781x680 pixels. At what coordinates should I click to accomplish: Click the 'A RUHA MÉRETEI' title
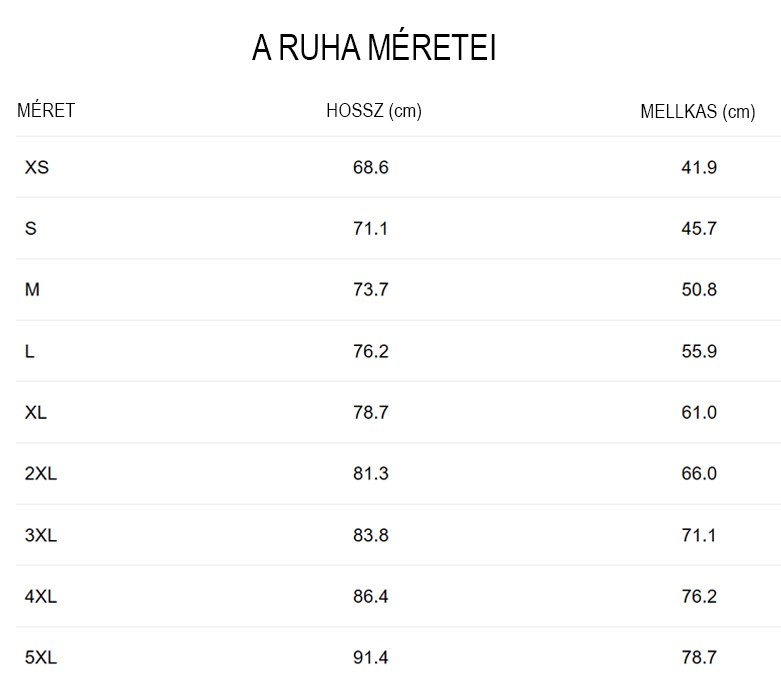[374, 49]
